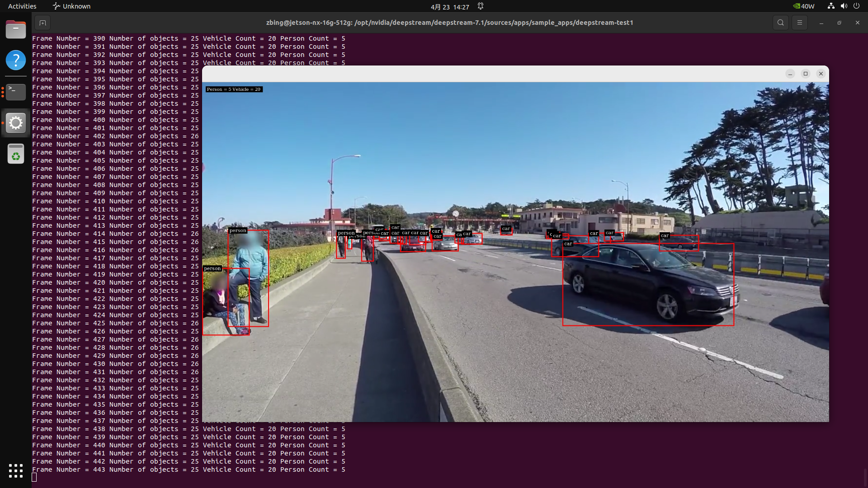Click the large black car bounding box
Screen dimensions: 868x488
(648, 285)
